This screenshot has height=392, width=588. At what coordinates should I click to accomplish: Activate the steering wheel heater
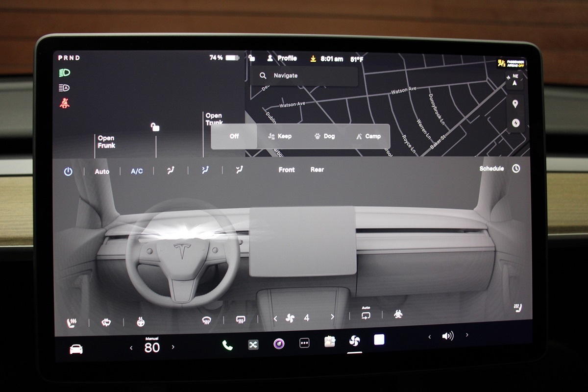(140, 322)
